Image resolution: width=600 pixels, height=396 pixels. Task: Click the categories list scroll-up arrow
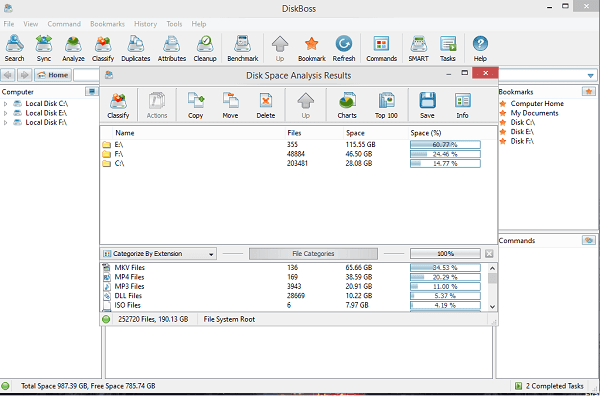[492, 268]
